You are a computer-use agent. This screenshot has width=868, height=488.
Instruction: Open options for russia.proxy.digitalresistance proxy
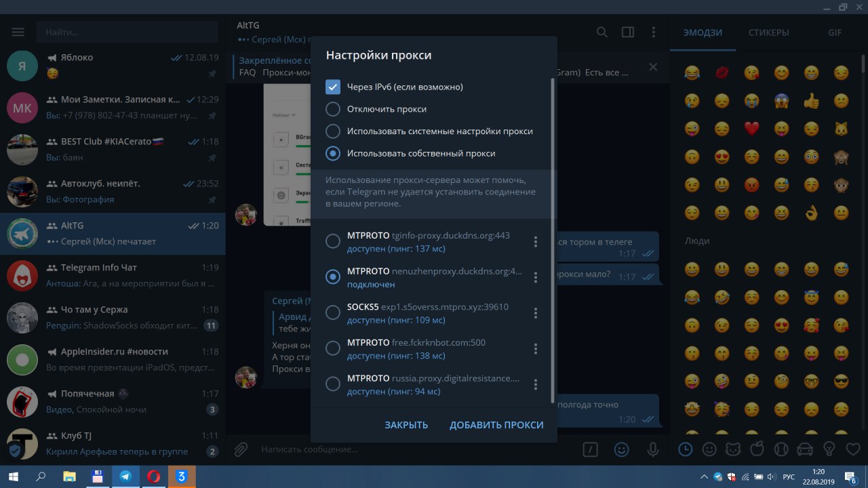536,384
